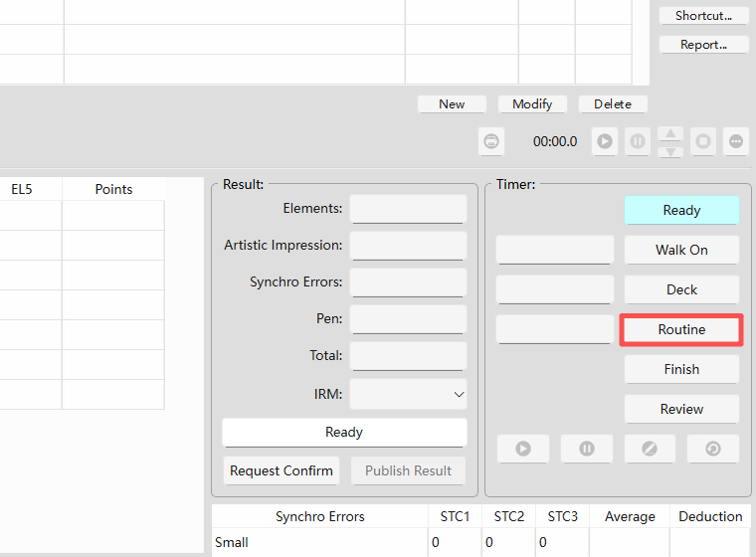Open the Shortcut... dialog
This screenshot has height=557, width=756.
coord(703,16)
